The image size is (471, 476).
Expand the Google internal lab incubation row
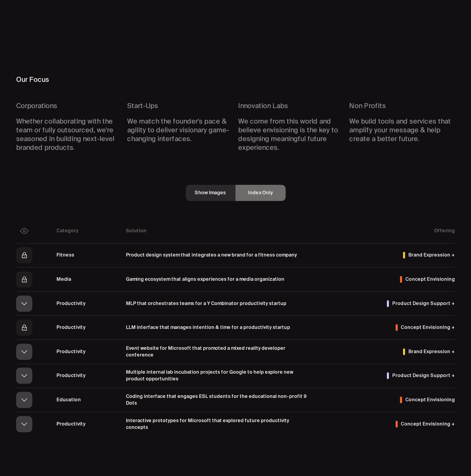[x=24, y=376]
